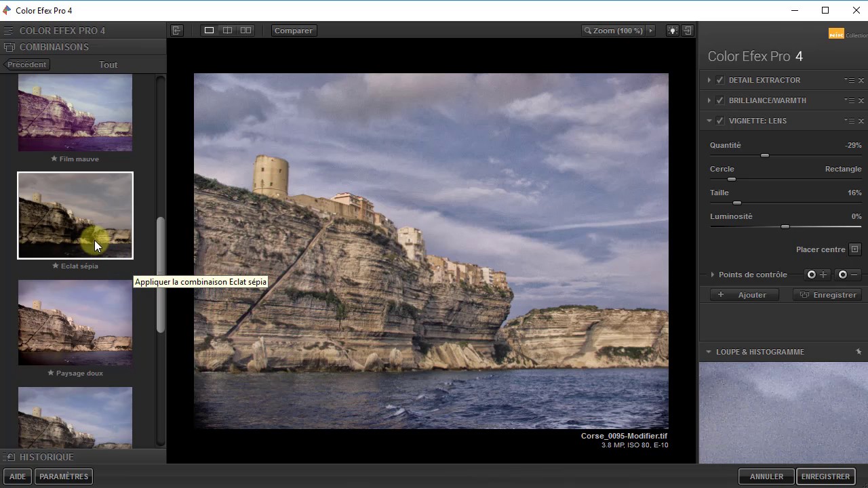Expand the Brilliance/Warmth filter settings

709,100
